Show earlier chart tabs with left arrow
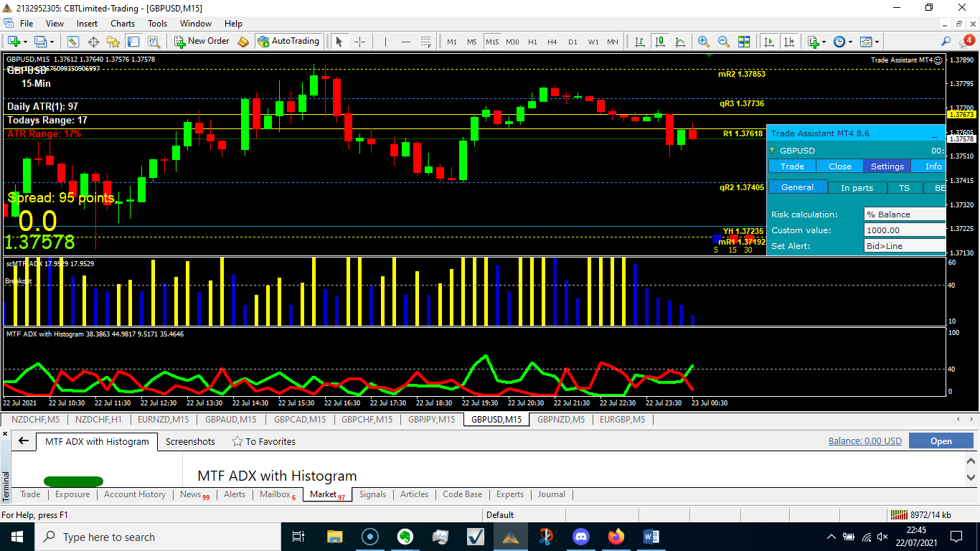 click(x=960, y=420)
